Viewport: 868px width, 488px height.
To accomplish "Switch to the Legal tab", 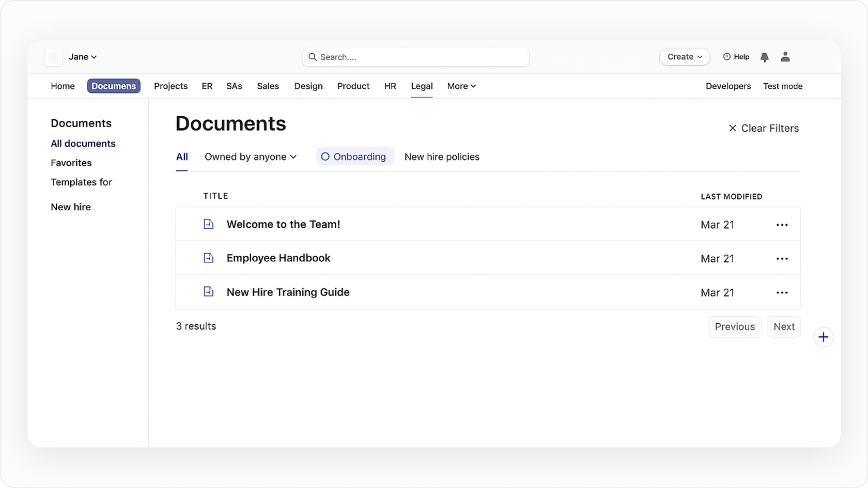I will (x=422, y=86).
